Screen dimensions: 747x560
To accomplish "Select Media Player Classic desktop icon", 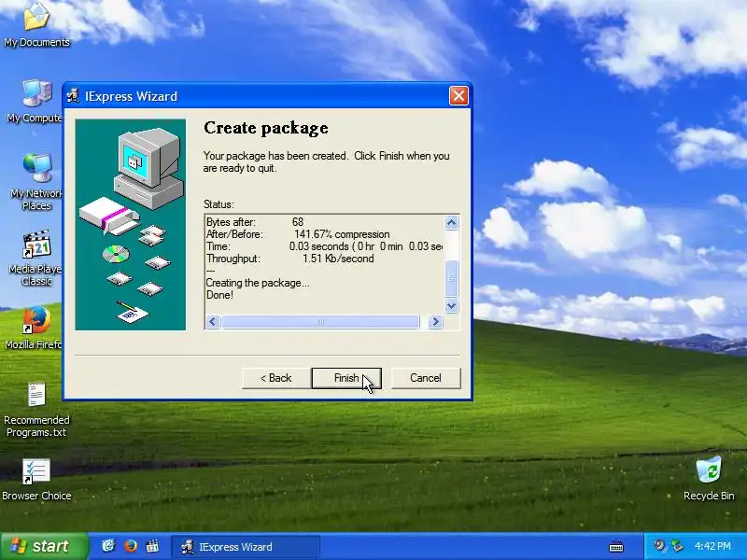I will tap(36, 259).
